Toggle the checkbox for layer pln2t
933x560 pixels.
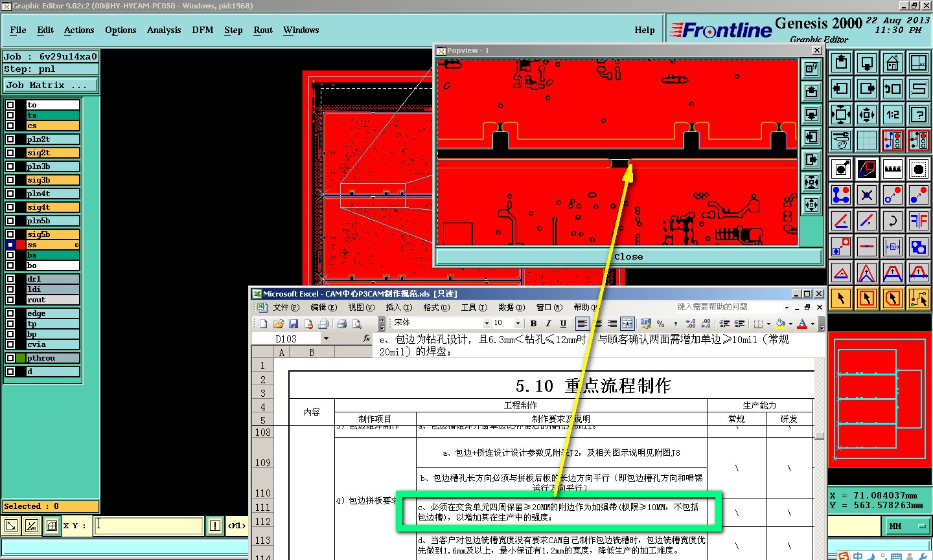pos(10,139)
